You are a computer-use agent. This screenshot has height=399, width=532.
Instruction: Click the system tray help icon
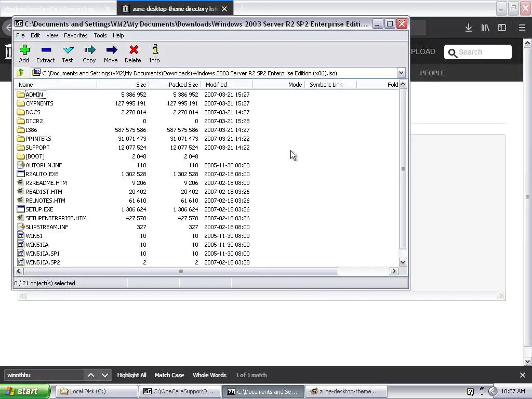coord(470,392)
